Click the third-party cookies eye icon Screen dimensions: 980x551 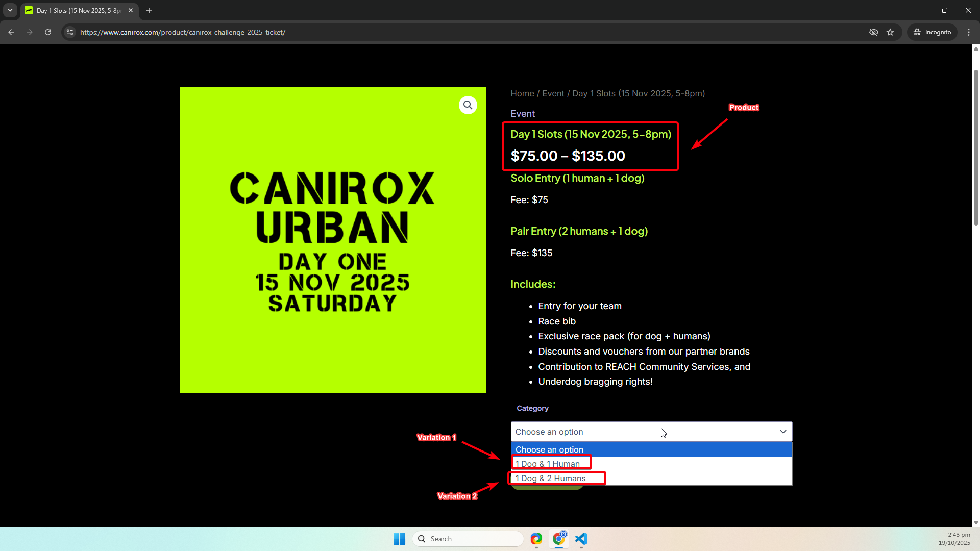874,32
